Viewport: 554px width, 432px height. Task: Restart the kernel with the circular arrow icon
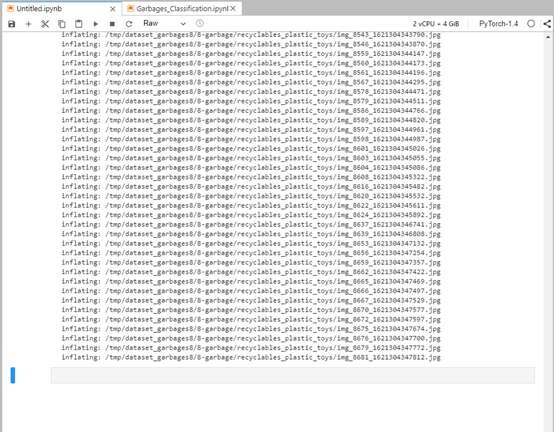pyautogui.click(x=129, y=24)
